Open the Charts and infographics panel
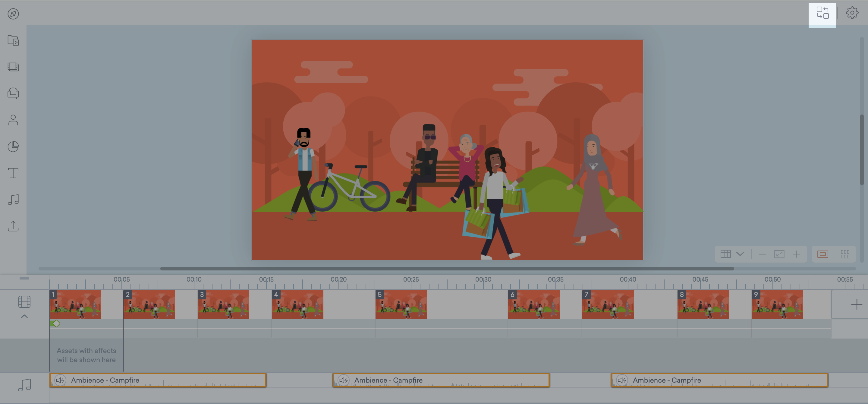 coord(14,147)
